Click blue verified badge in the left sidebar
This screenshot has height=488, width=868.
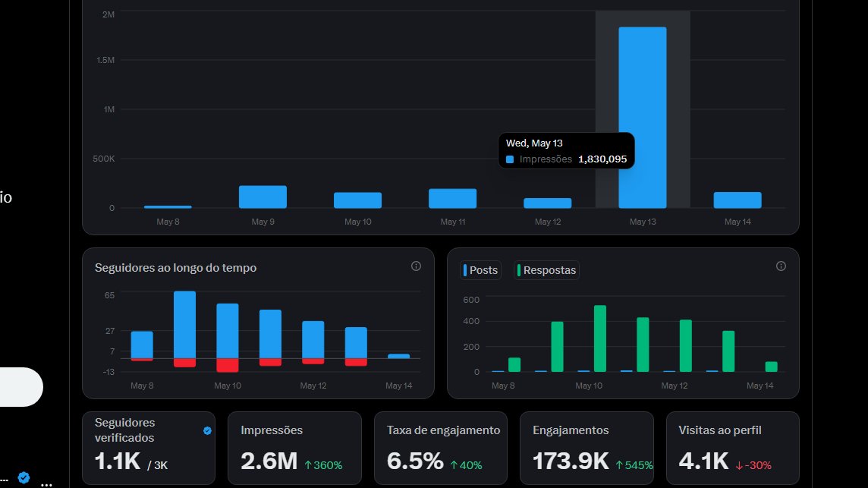(x=24, y=477)
